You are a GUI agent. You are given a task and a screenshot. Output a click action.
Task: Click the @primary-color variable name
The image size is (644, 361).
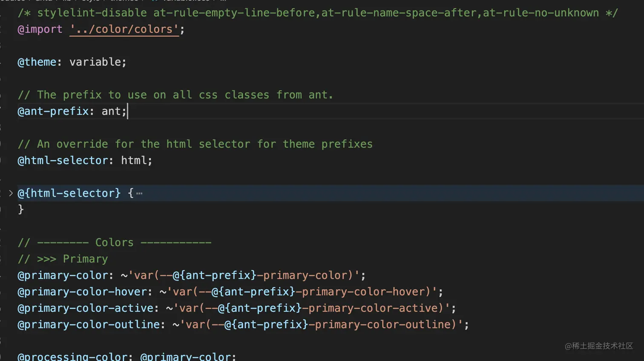tap(63, 275)
